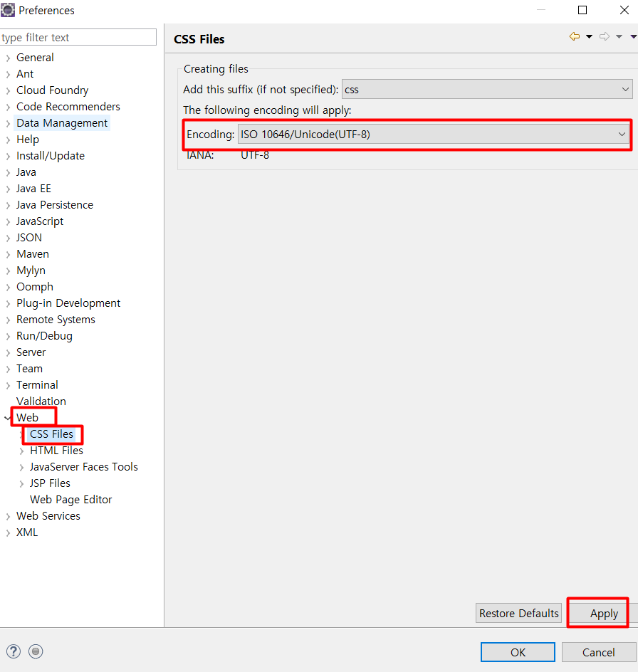This screenshot has height=672, width=638.
Task: Focus the type filter text field
Action: 78,37
